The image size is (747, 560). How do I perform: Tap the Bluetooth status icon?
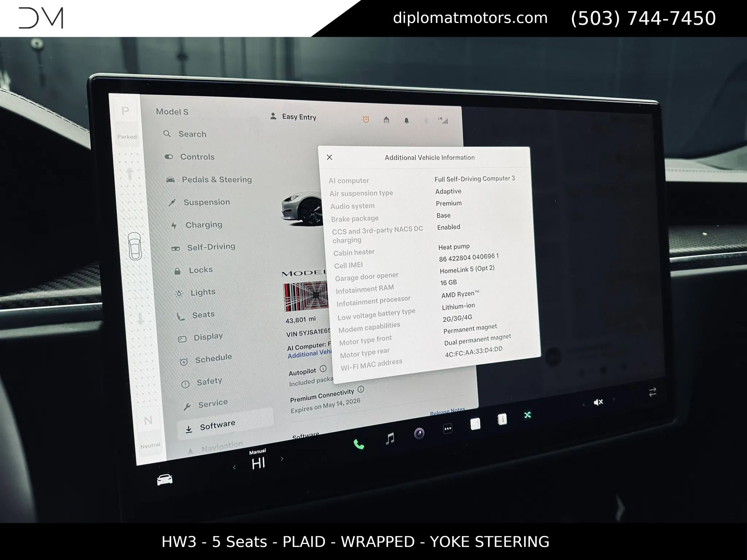tap(425, 121)
